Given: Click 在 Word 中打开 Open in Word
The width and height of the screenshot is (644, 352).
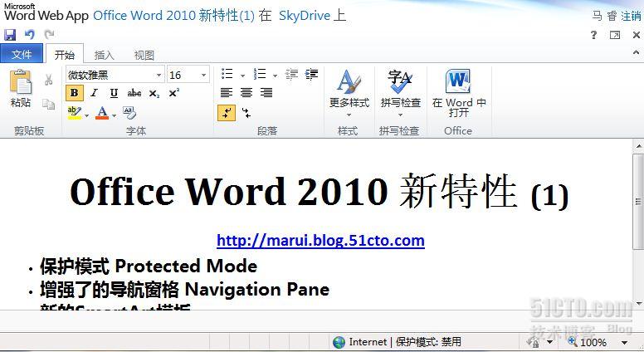Looking at the screenshot, I should 458,94.
